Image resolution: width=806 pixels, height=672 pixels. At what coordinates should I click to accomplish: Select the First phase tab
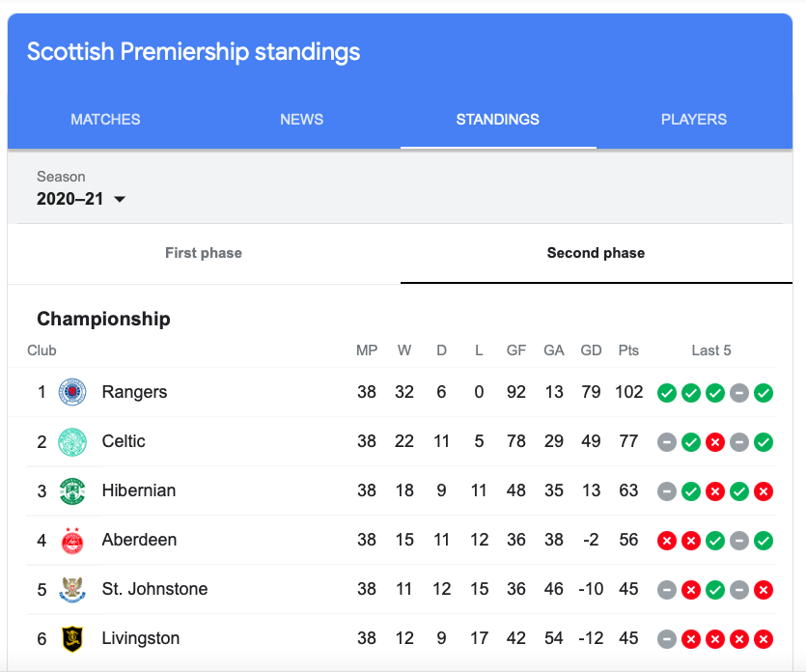[x=204, y=253]
